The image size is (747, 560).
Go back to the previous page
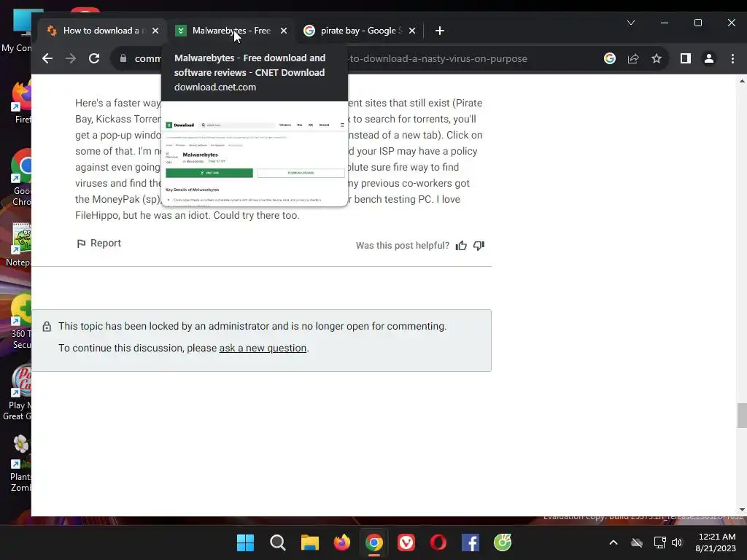[x=47, y=58]
